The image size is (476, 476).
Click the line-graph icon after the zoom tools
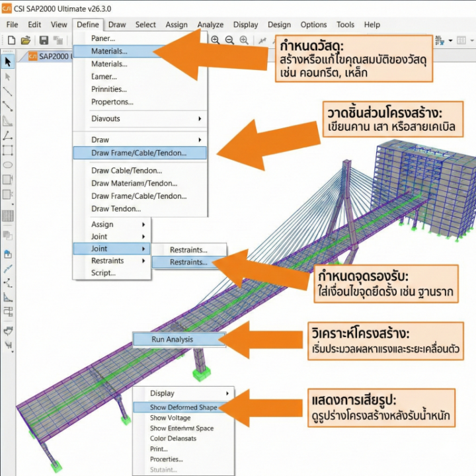coord(262,40)
